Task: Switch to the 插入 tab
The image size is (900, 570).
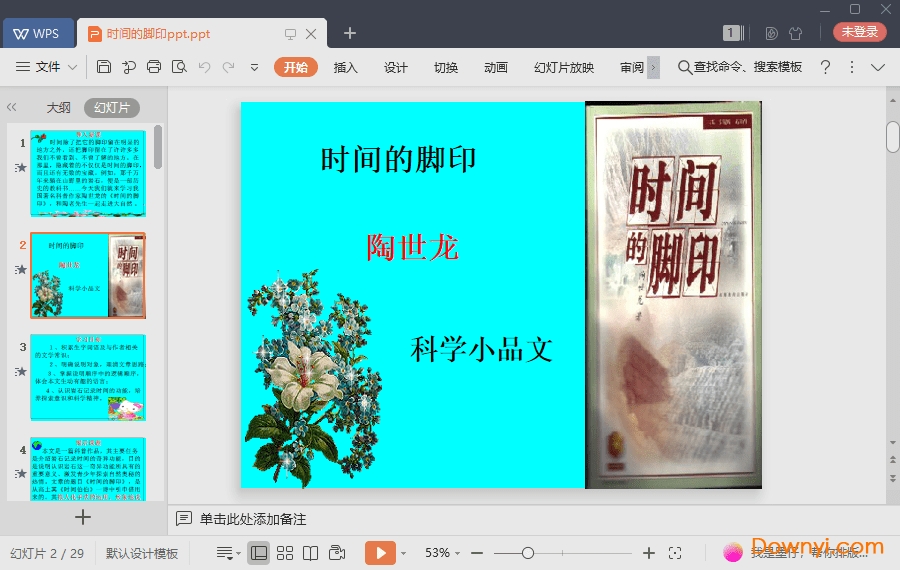Action: click(346, 67)
